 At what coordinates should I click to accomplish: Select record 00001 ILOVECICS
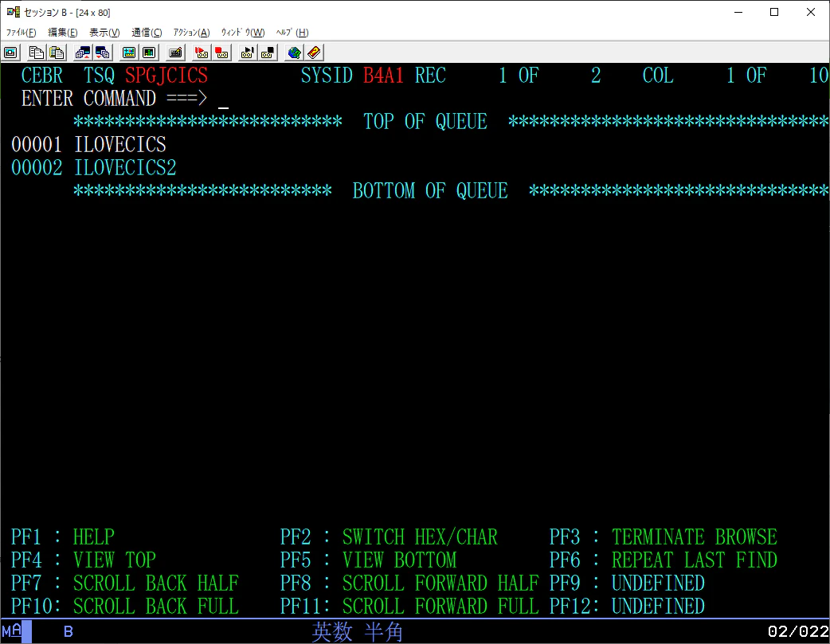[x=88, y=144]
